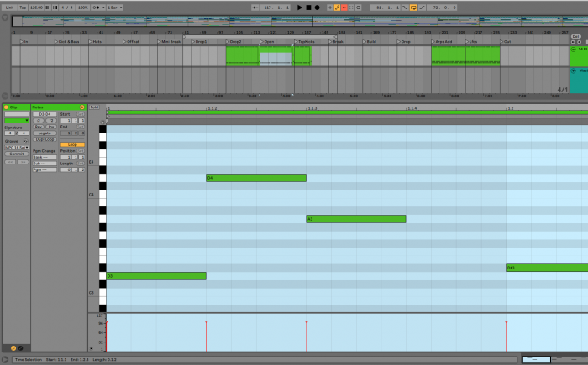Select the D4 MIDI note

(x=255, y=178)
